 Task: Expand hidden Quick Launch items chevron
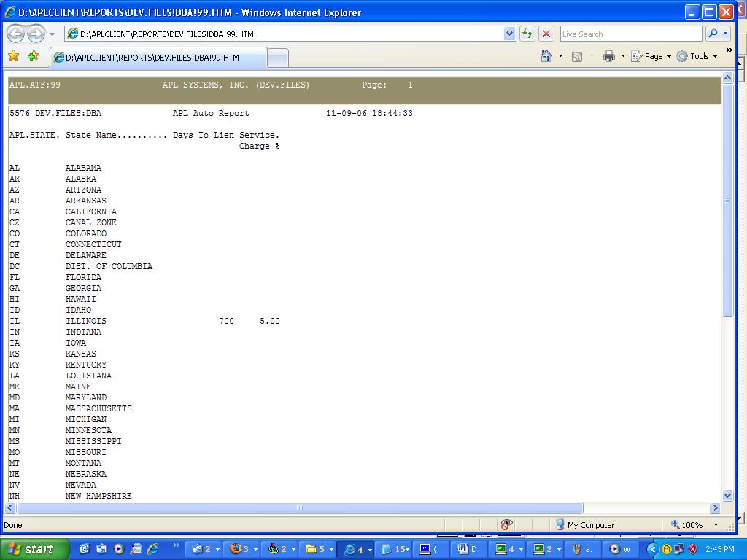coord(177,545)
